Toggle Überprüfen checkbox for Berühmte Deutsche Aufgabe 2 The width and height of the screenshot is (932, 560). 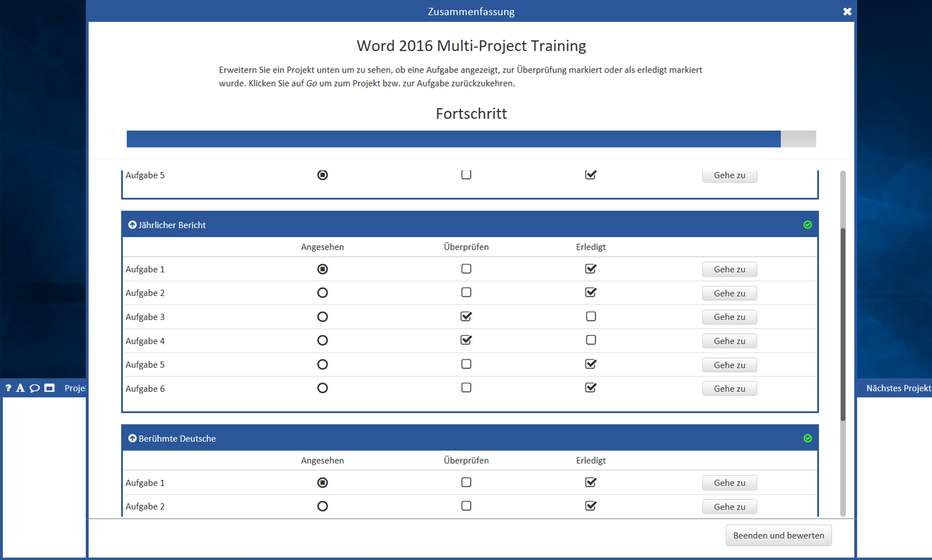[x=466, y=506]
